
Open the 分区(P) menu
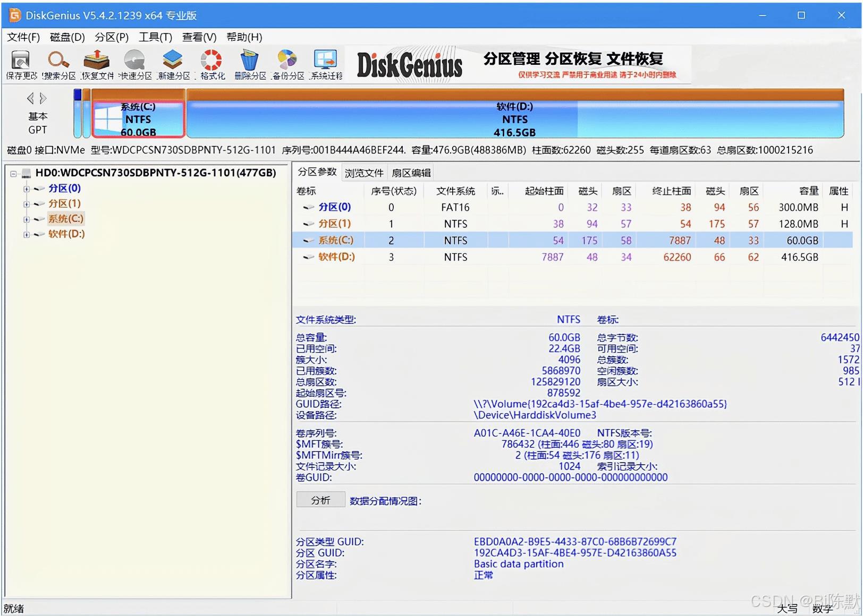point(112,37)
